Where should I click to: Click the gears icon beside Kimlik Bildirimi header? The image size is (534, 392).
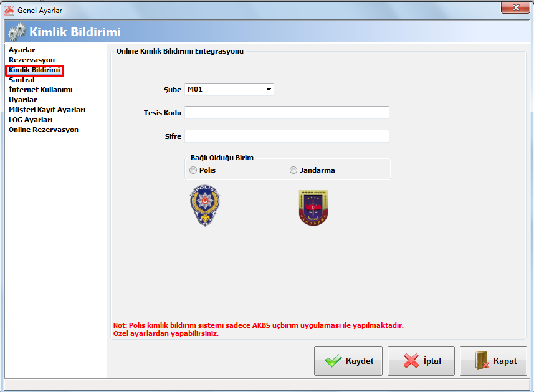(17, 32)
